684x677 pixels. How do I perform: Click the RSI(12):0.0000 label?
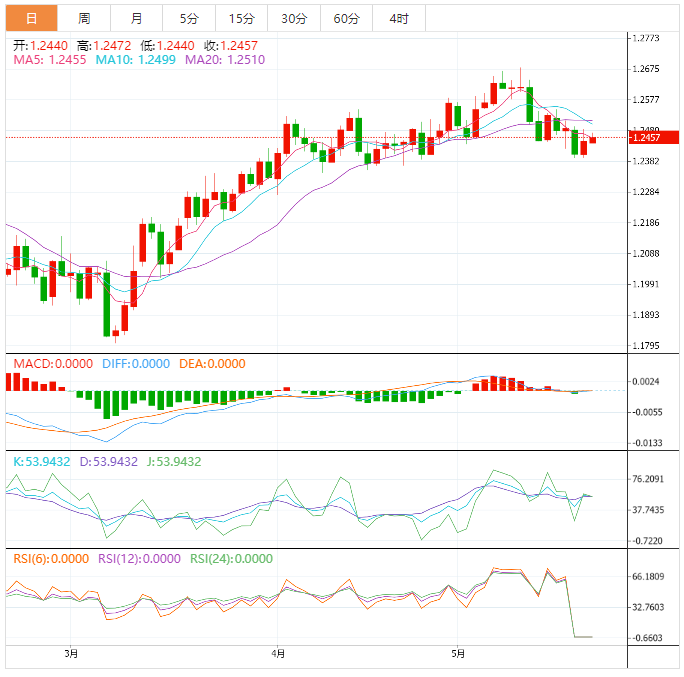click(x=139, y=559)
